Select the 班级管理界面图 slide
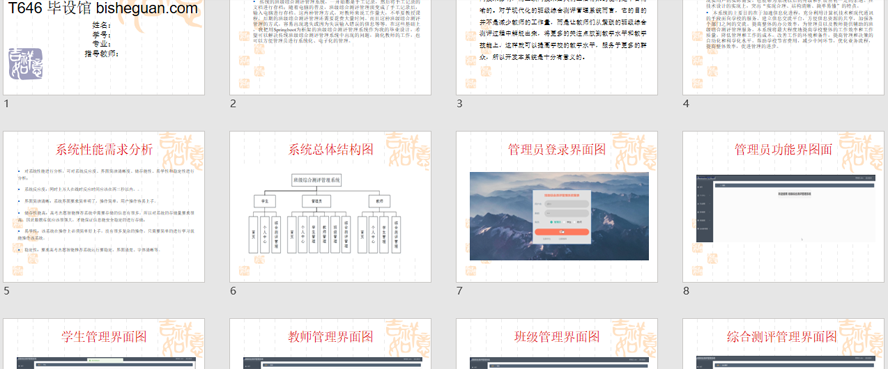The width and height of the screenshot is (888, 369). [x=557, y=344]
